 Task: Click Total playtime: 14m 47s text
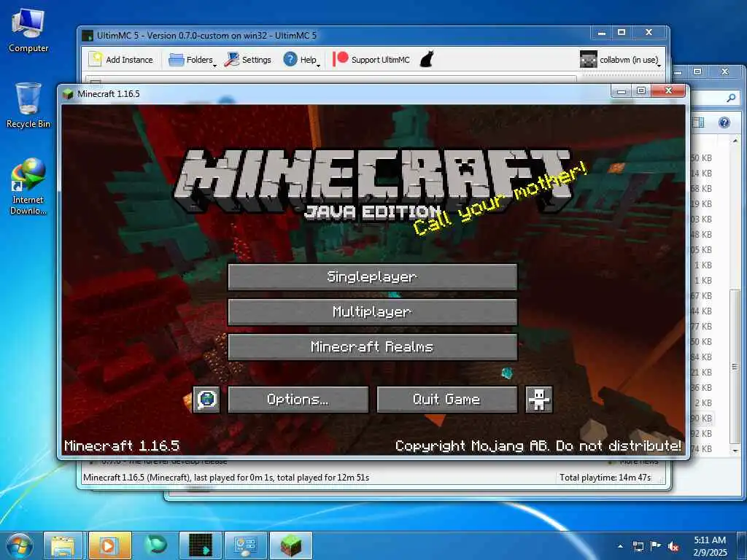(605, 477)
